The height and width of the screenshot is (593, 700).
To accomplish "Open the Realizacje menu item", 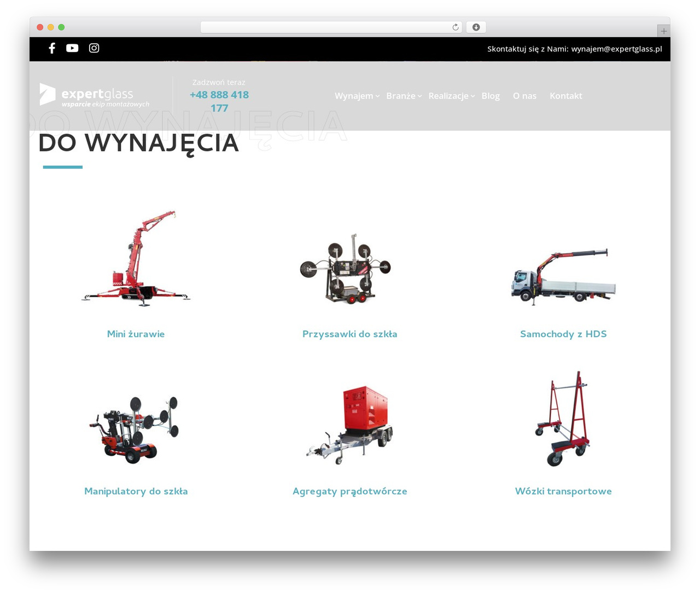I will [x=448, y=96].
